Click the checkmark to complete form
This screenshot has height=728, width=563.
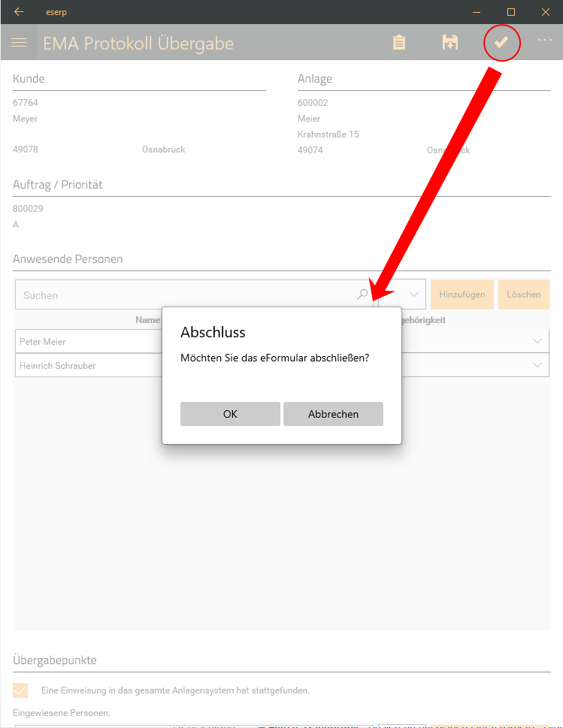point(501,43)
